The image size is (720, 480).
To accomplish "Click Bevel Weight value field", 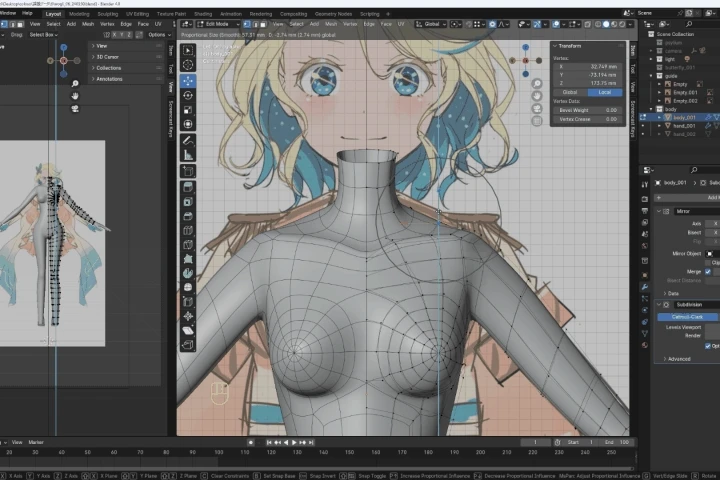I will 588,110.
